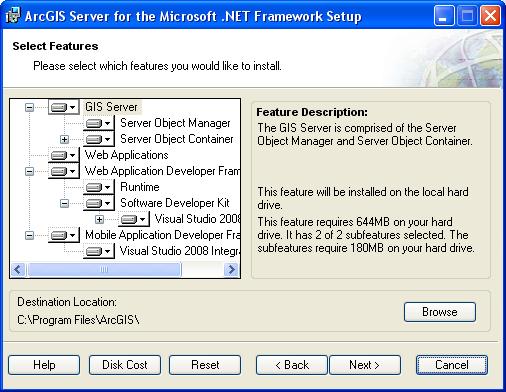506x392 pixels.
Task: Open Visual Studio 2008 Integration install dropdown
Action: click(98, 251)
